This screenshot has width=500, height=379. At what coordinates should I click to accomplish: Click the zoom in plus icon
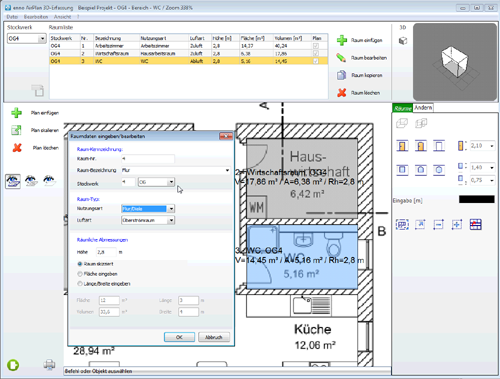point(457,224)
